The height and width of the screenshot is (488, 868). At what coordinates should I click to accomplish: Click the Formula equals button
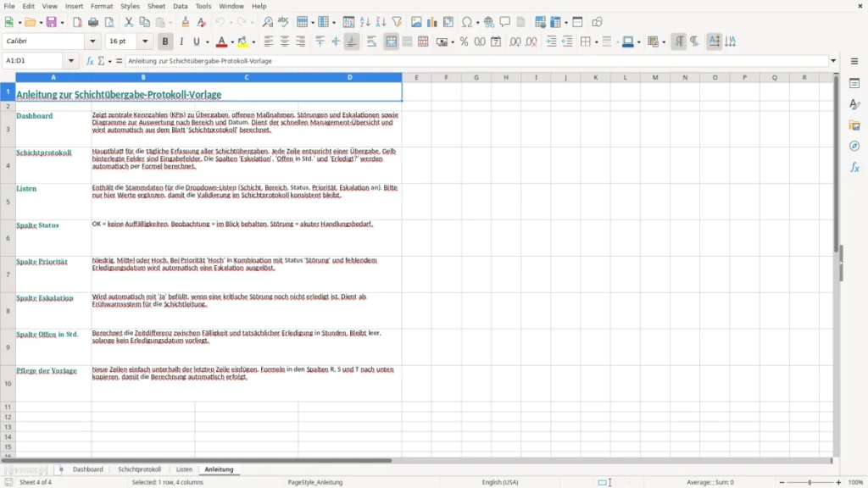click(x=119, y=61)
